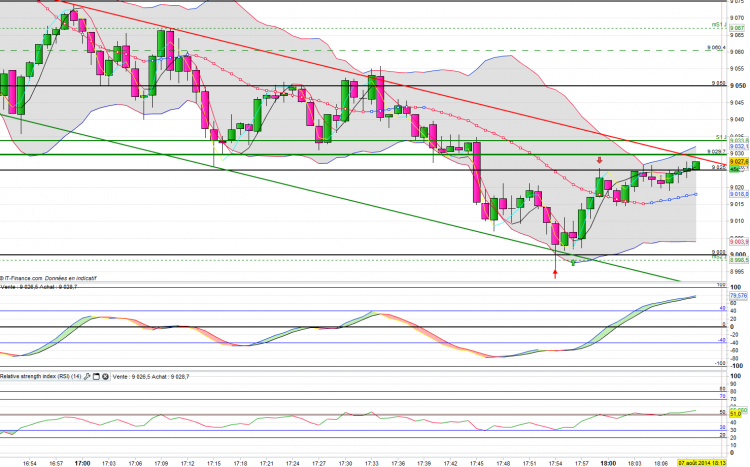Click the RSI panel detach window icon
This screenshot has height=467, width=750.
96,377
